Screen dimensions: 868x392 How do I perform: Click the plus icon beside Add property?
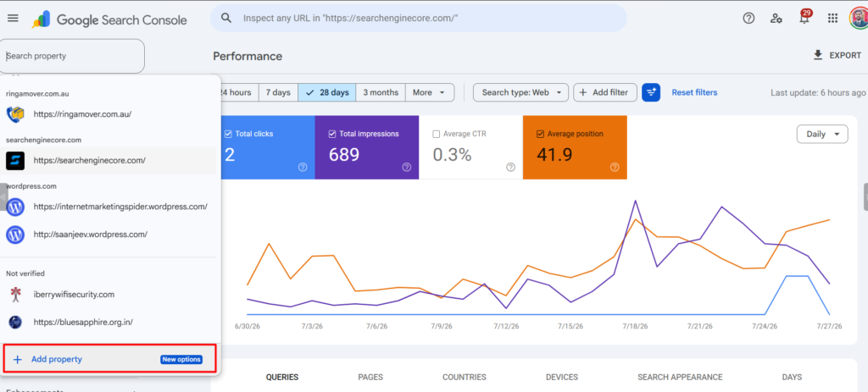[17, 359]
